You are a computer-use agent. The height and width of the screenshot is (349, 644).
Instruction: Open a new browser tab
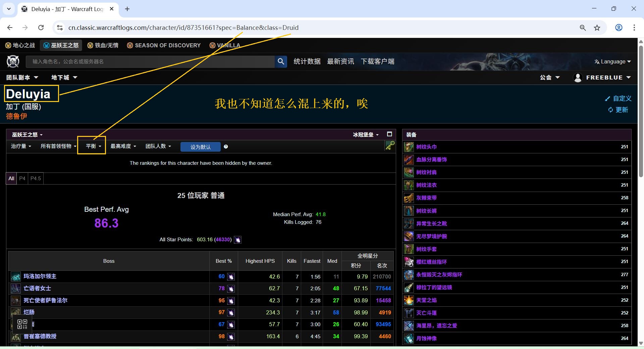(127, 9)
